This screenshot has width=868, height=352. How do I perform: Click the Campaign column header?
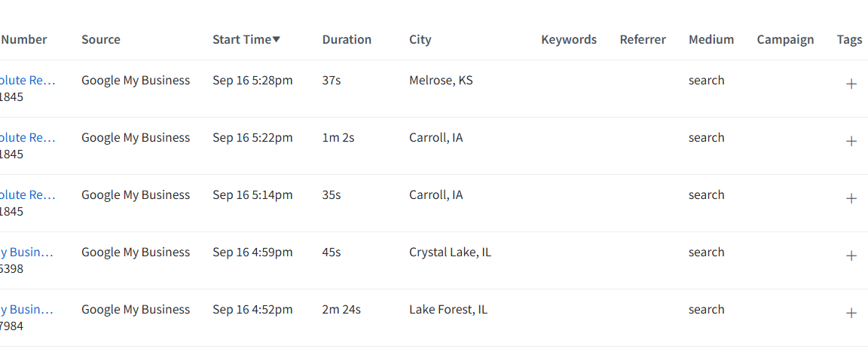(786, 39)
